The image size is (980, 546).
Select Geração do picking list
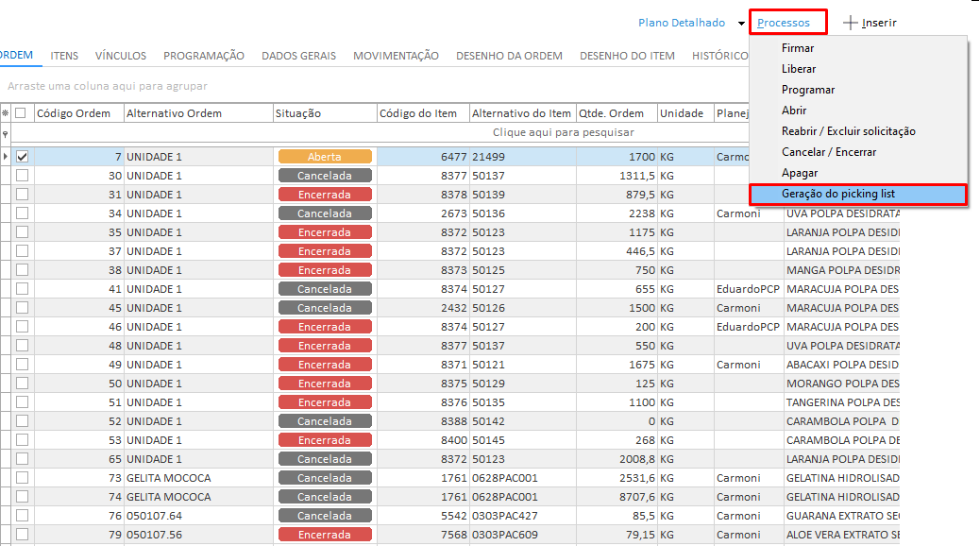point(858,194)
